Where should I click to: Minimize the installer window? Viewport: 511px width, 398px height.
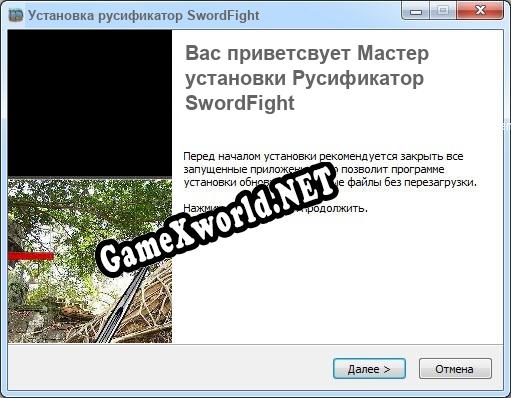(416, 11)
